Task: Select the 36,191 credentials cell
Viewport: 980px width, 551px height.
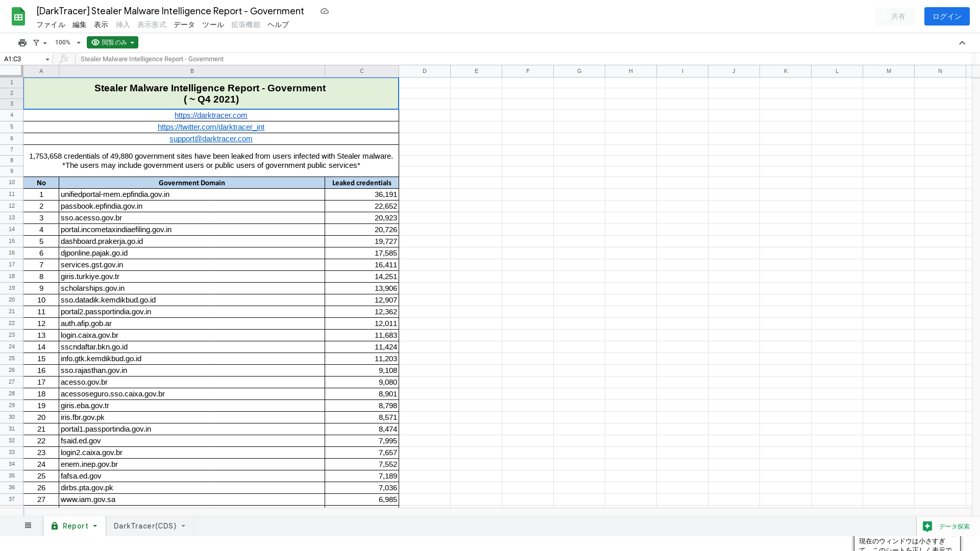Action: tap(362, 194)
